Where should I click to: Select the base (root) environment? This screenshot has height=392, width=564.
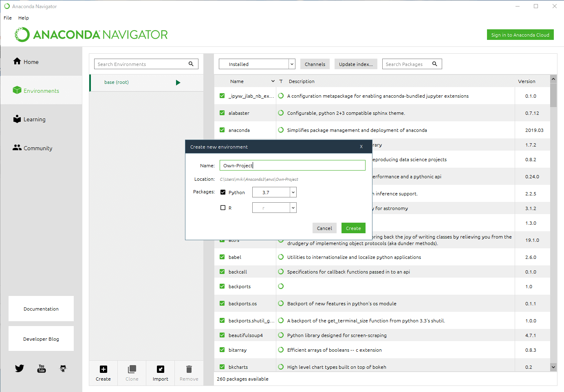point(147,82)
